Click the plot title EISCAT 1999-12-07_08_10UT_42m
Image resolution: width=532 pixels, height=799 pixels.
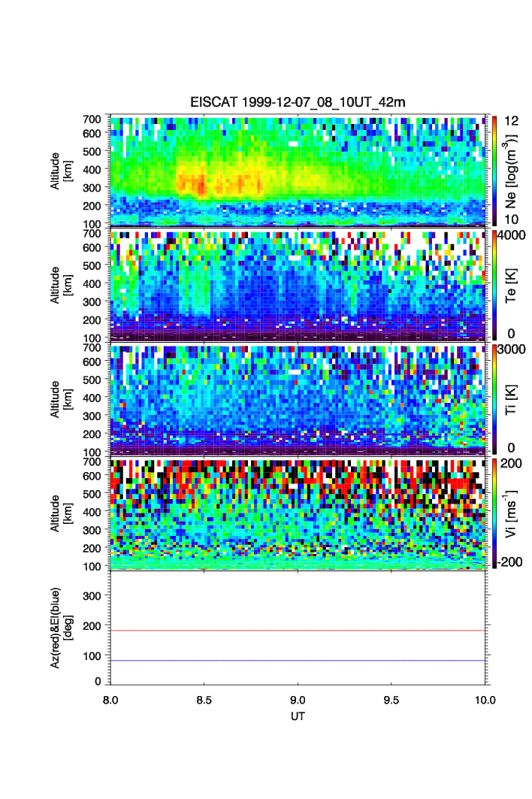pyautogui.click(x=298, y=102)
